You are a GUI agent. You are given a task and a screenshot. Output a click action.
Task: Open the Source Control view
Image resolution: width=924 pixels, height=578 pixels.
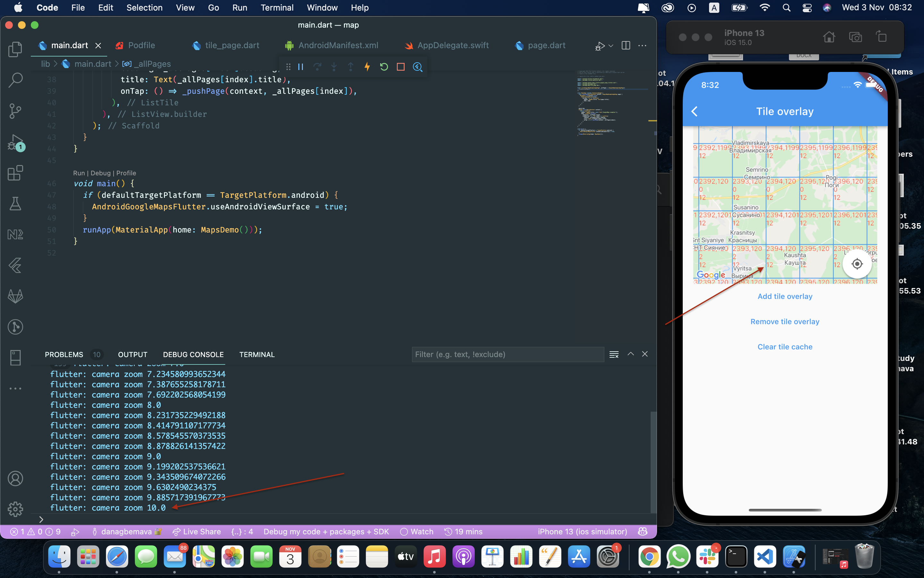pos(15,111)
